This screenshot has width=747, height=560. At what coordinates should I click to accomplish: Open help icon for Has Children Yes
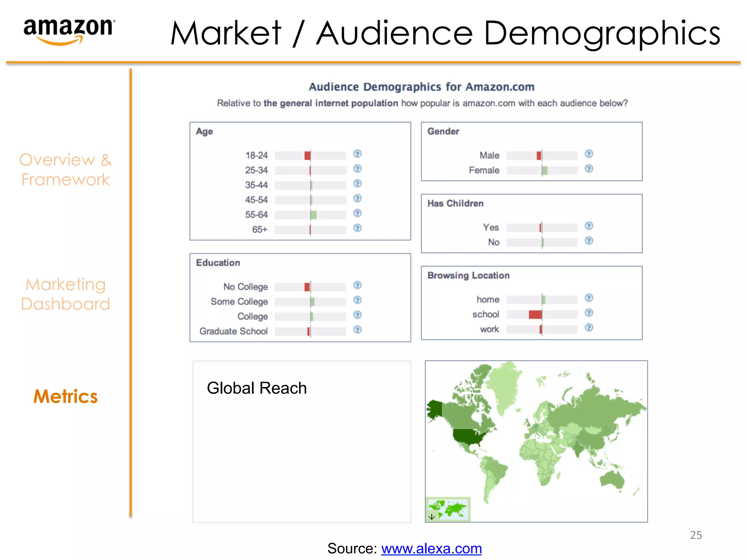click(x=589, y=226)
